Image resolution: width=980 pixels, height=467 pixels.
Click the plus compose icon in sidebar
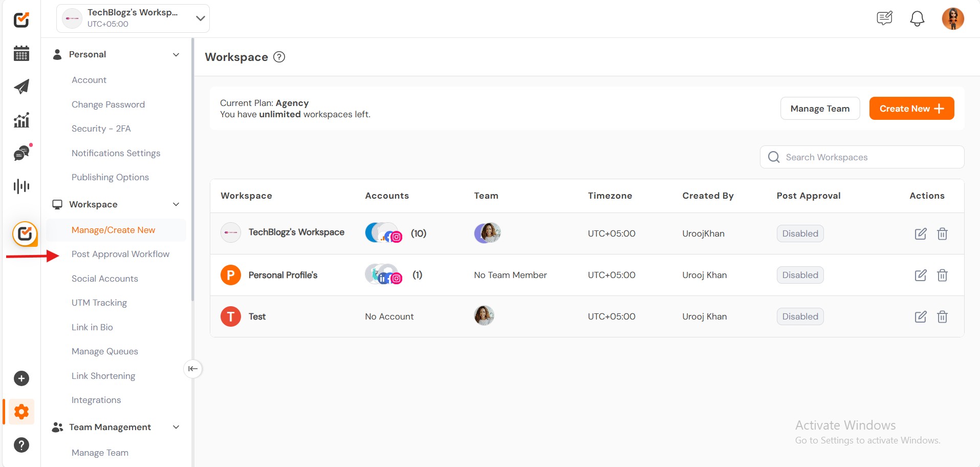click(x=21, y=378)
